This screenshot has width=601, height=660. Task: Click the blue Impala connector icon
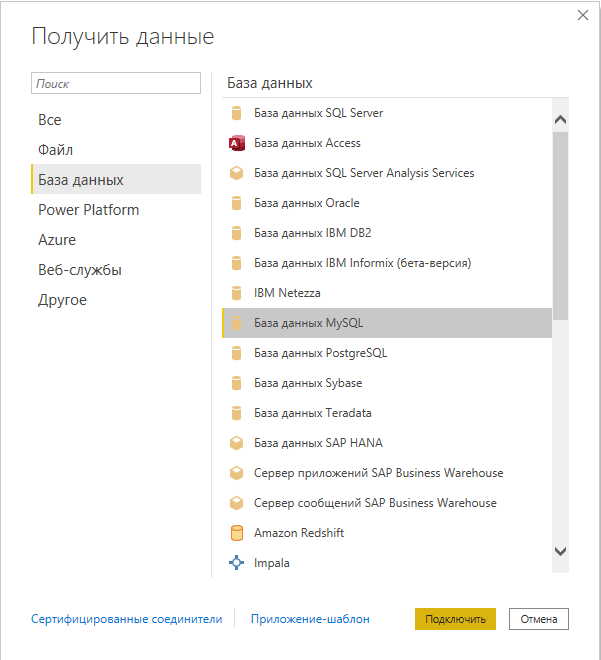tap(237, 563)
